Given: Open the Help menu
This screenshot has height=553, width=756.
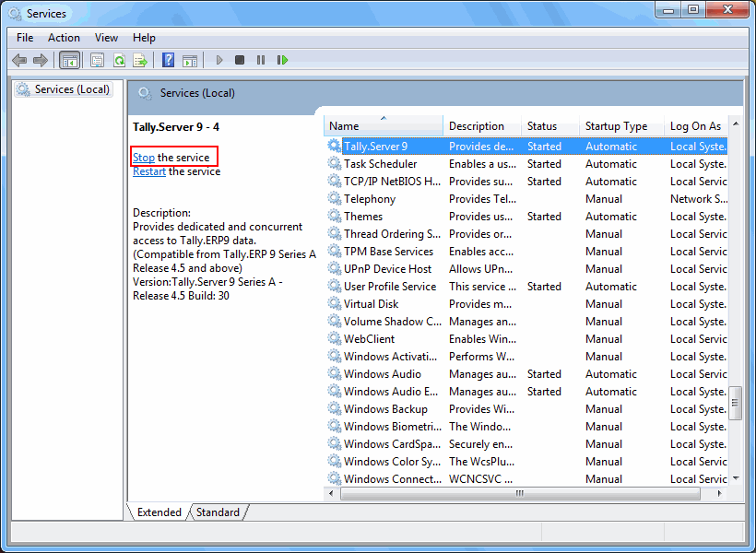Looking at the screenshot, I should [144, 38].
